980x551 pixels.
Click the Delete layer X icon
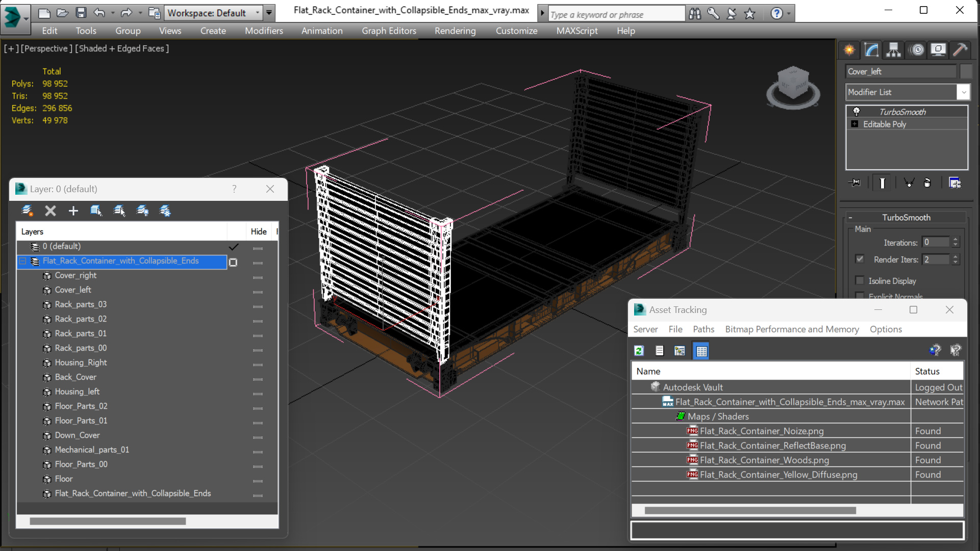point(50,211)
